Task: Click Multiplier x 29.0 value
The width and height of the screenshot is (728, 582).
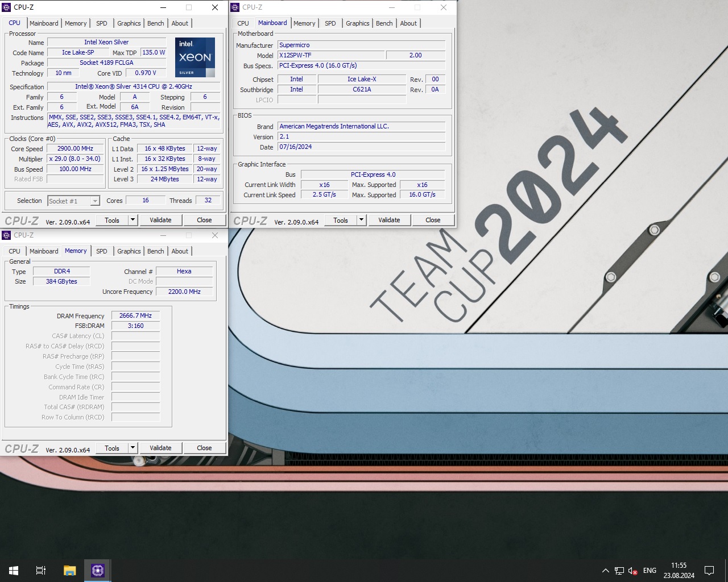Action: coord(75,159)
